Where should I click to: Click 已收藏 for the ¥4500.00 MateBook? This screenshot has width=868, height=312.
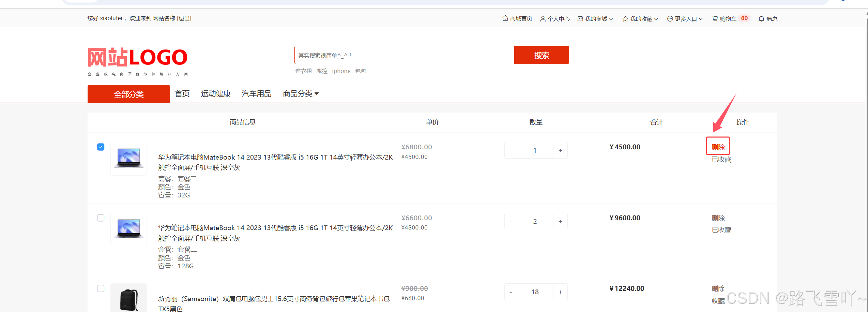click(x=721, y=159)
